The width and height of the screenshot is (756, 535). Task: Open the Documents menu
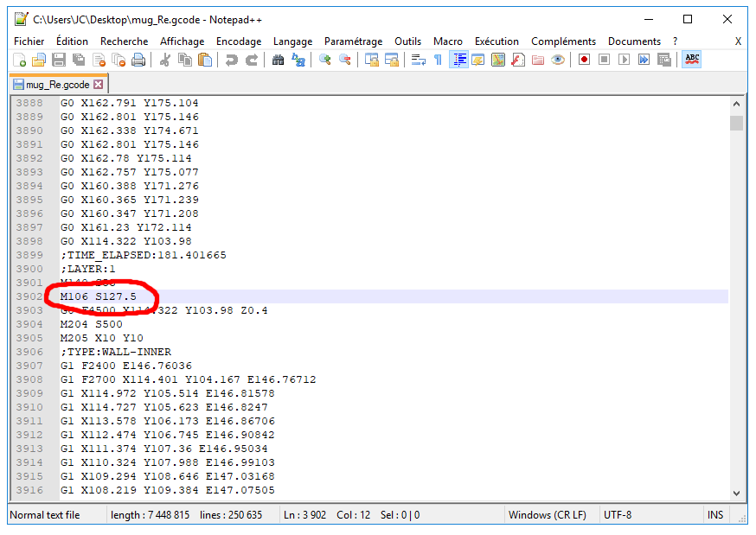[635, 41]
